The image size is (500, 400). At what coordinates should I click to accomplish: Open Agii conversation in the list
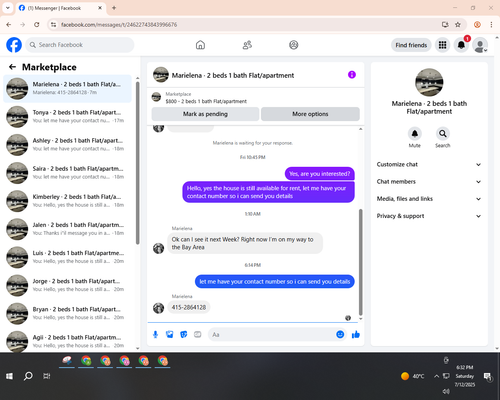click(x=67, y=341)
